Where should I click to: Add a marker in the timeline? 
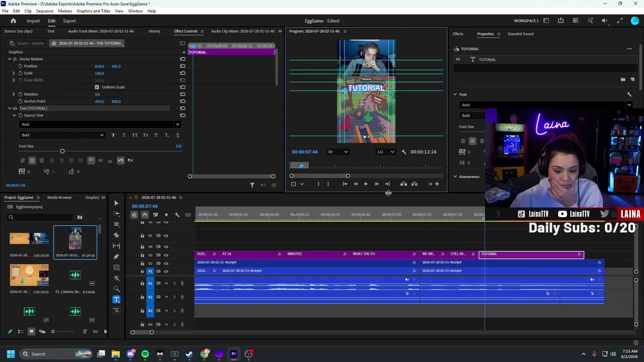(166, 215)
